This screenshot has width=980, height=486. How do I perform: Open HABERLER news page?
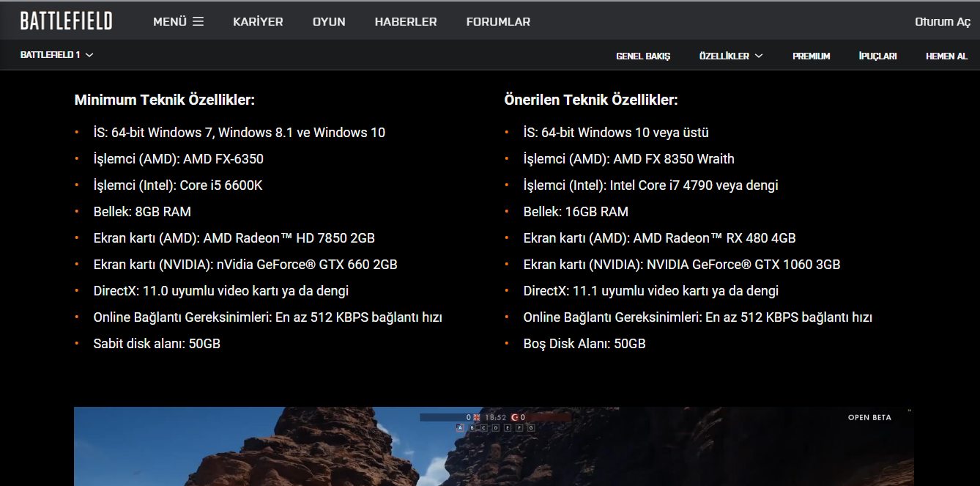click(406, 22)
